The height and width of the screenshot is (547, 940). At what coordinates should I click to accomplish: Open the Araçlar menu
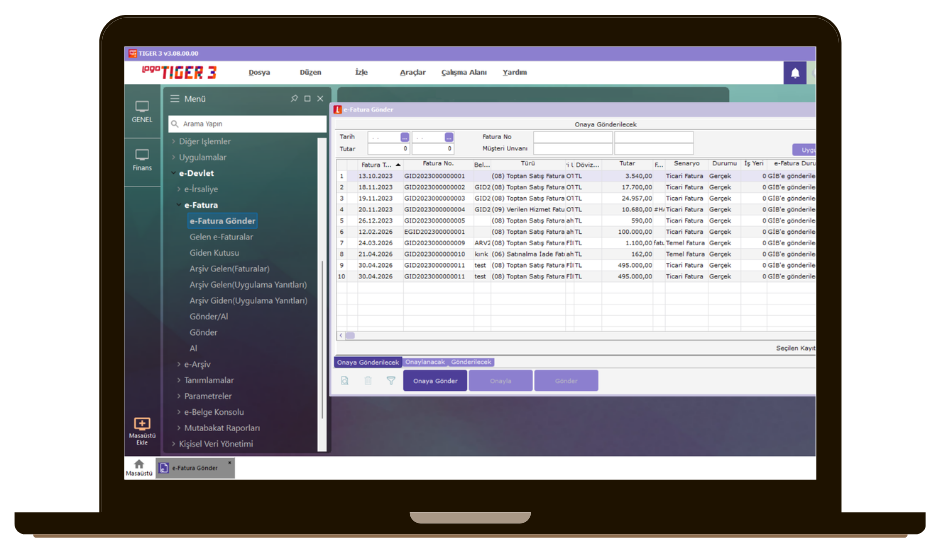412,73
